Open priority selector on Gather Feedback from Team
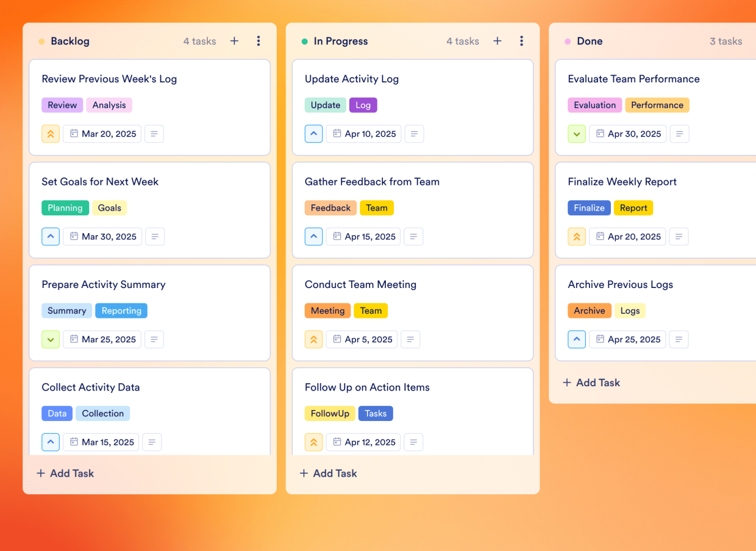Screen dimensions: 756x551 point(313,236)
